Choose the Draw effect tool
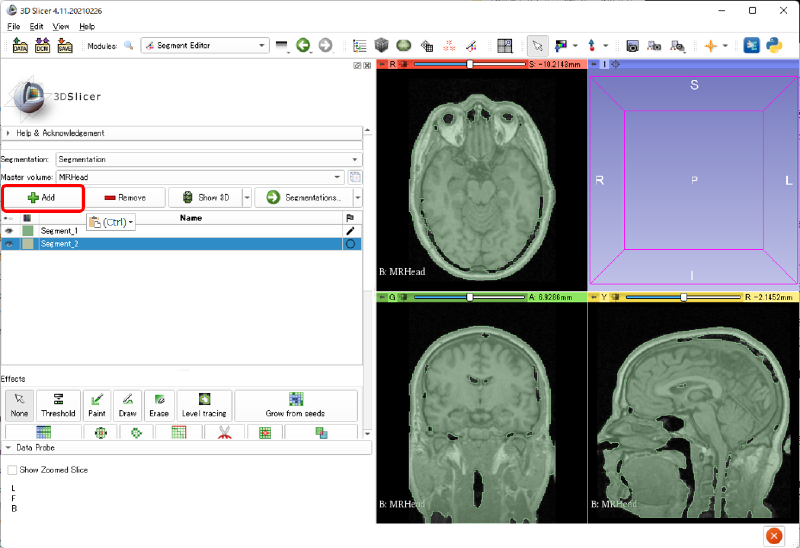 coord(127,404)
